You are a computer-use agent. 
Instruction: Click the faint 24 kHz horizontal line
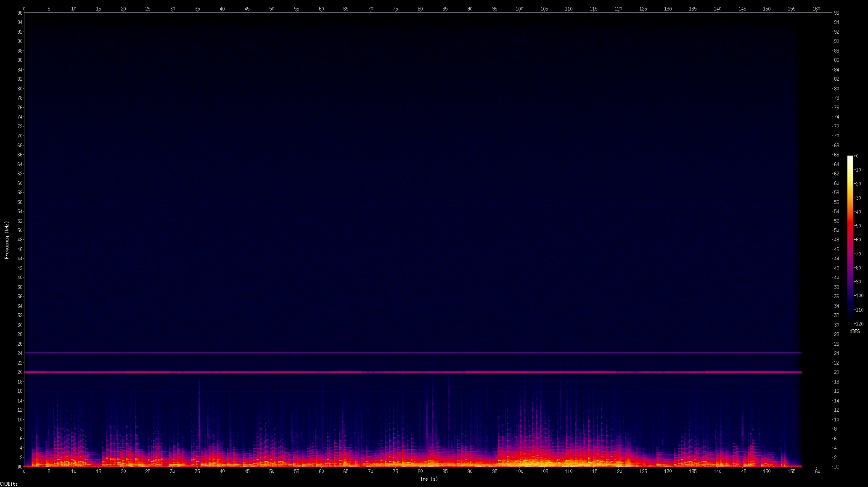(x=412, y=353)
